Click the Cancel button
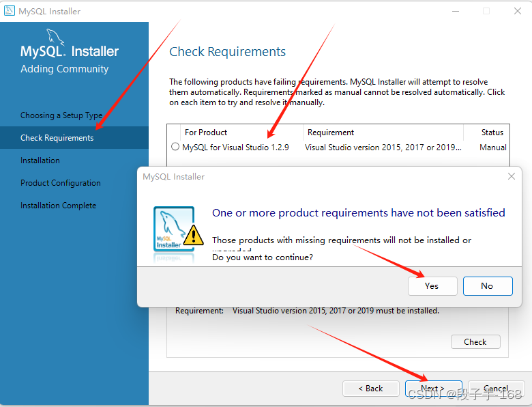 [496, 389]
